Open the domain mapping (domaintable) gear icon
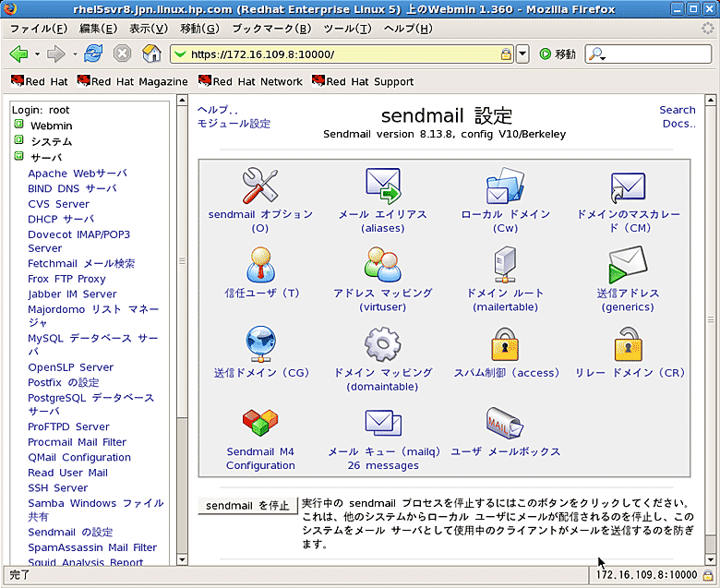This screenshot has width=720, height=588. click(382, 343)
